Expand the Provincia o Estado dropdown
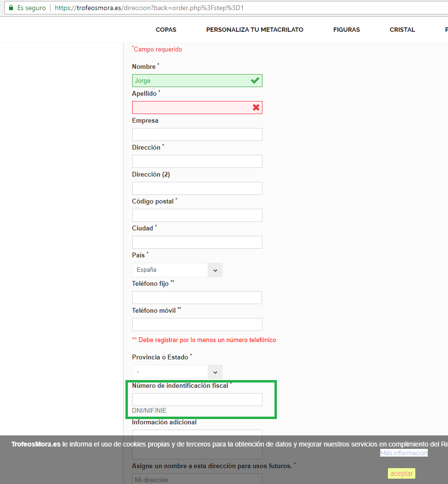Image resolution: width=448 pixels, height=484 pixels. coord(177,372)
